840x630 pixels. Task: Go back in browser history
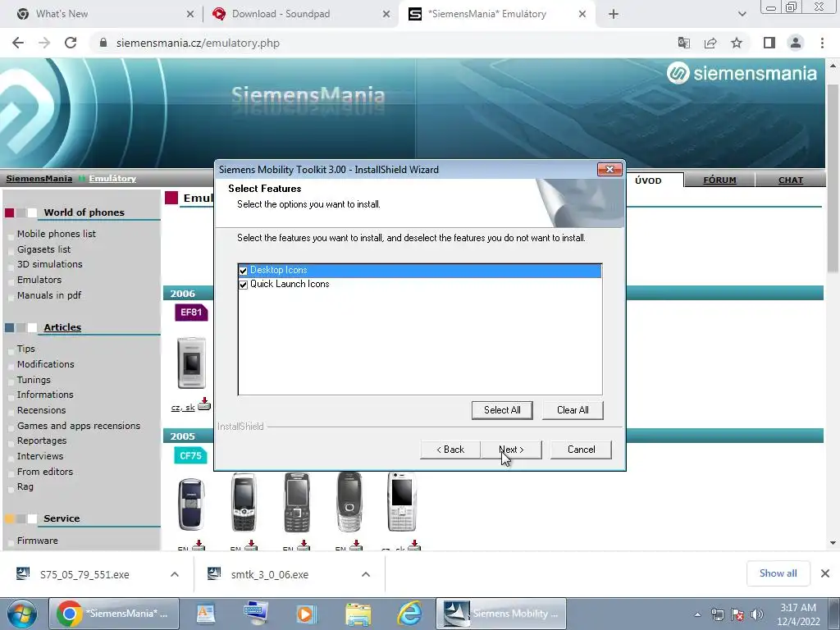coord(18,43)
